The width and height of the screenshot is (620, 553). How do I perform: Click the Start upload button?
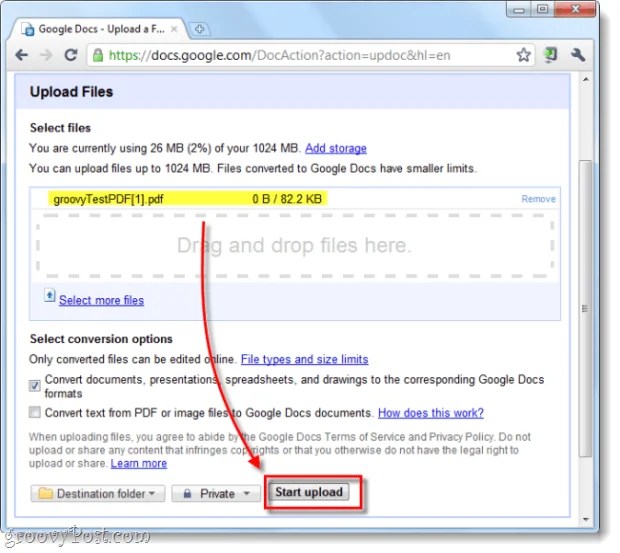[x=309, y=492]
